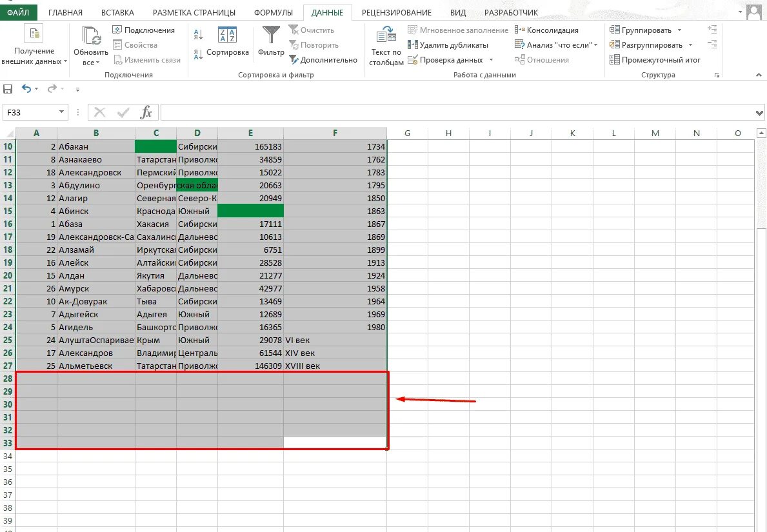Open Получение внешних данных menu
This screenshot has width=767, height=532.
[34, 44]
